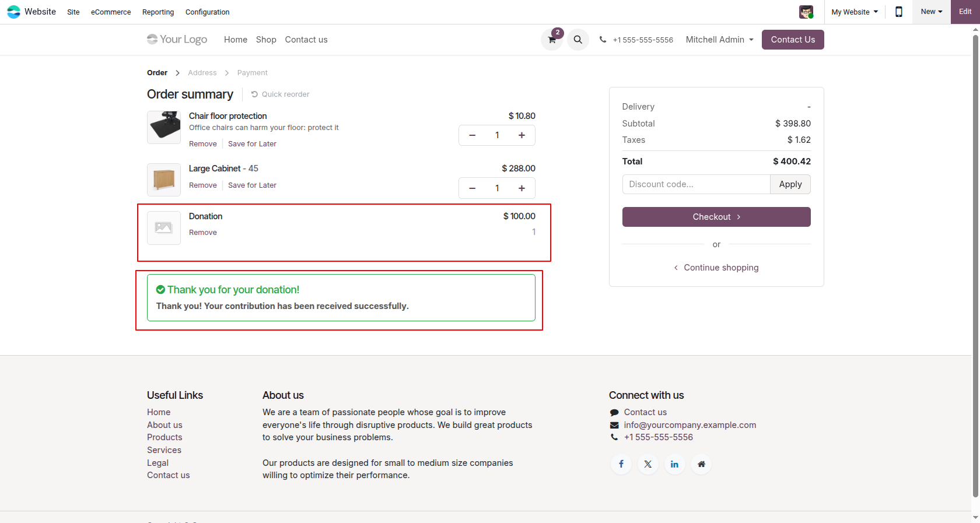The image size is (980, 523).
Task: Open the Facebook social icon
Action: point(621,464)
